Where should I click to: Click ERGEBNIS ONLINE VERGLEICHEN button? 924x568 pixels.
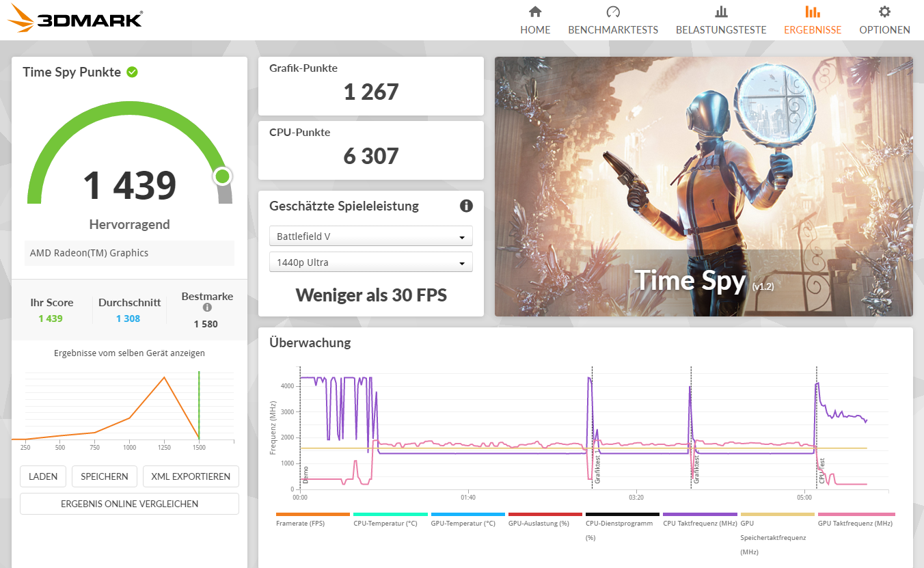pos(129,504)
